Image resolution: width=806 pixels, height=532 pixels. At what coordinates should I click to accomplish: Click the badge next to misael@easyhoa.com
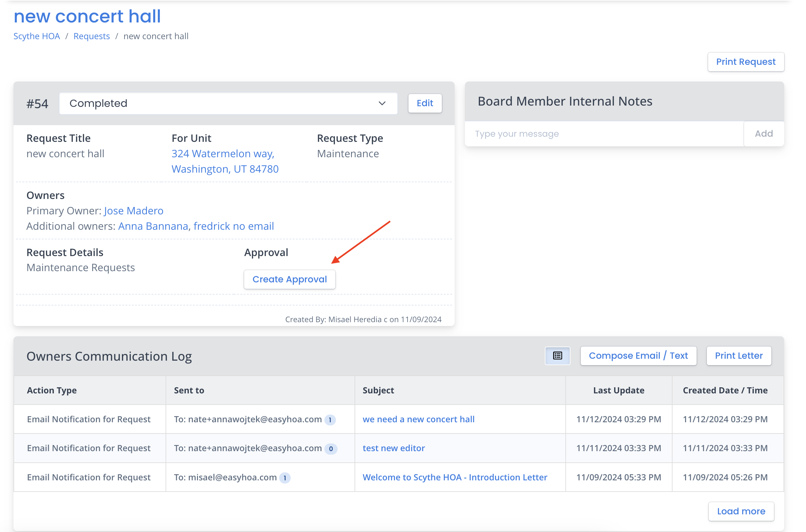tap(285, 478)
